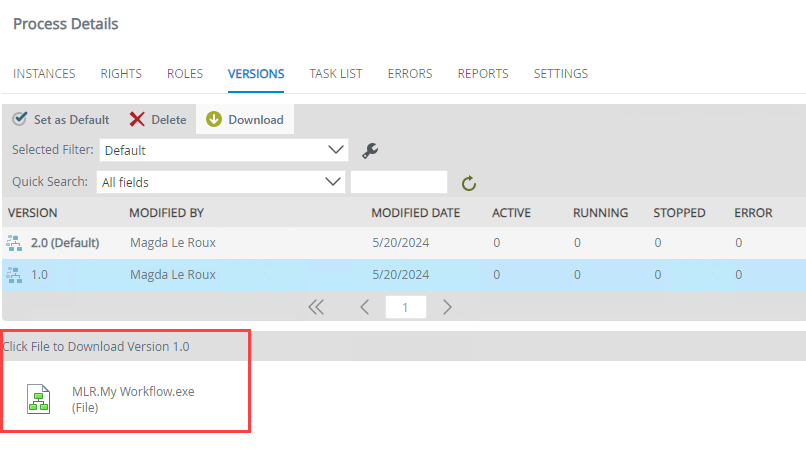This screenshot has width=806, height=452.
Task: Click the workflow icon for version 2.0
Action: pyautogui.click(x=15, y=242)
